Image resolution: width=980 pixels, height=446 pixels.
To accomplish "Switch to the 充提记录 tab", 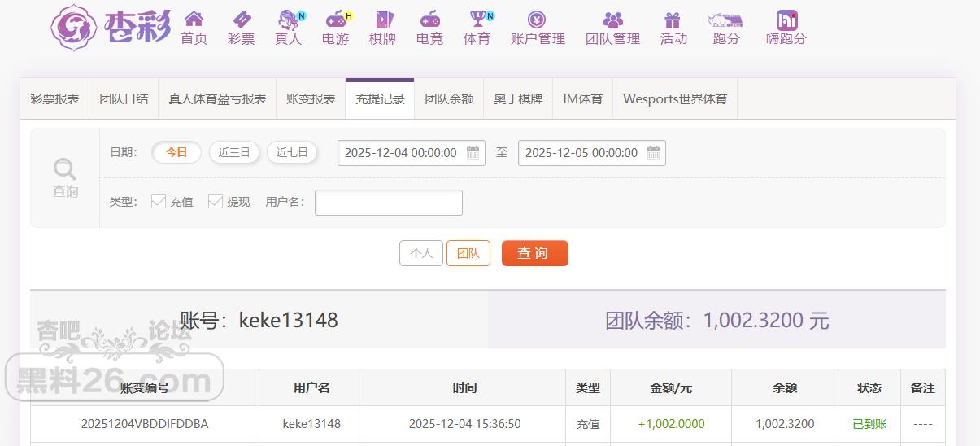I will point(380,98).
